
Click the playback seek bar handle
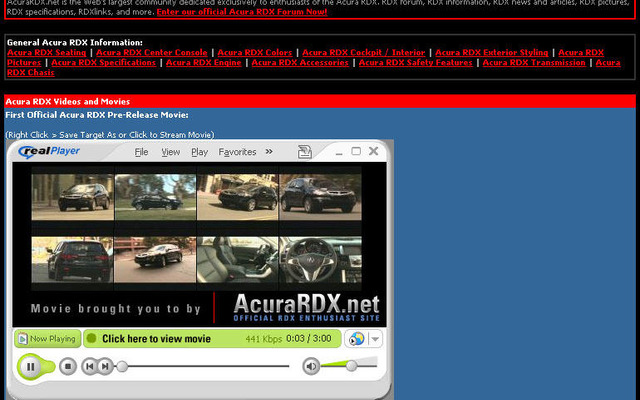(122, 367)
